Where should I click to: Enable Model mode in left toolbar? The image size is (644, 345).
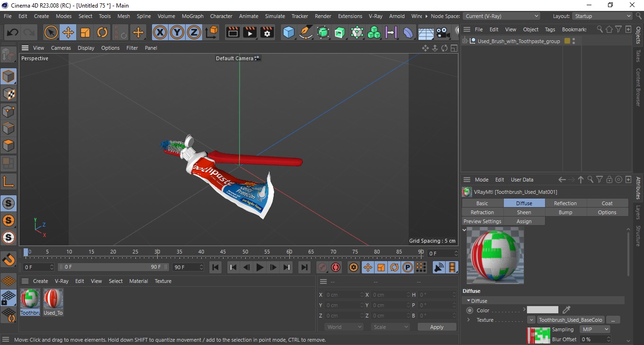[x=9, y=76]
